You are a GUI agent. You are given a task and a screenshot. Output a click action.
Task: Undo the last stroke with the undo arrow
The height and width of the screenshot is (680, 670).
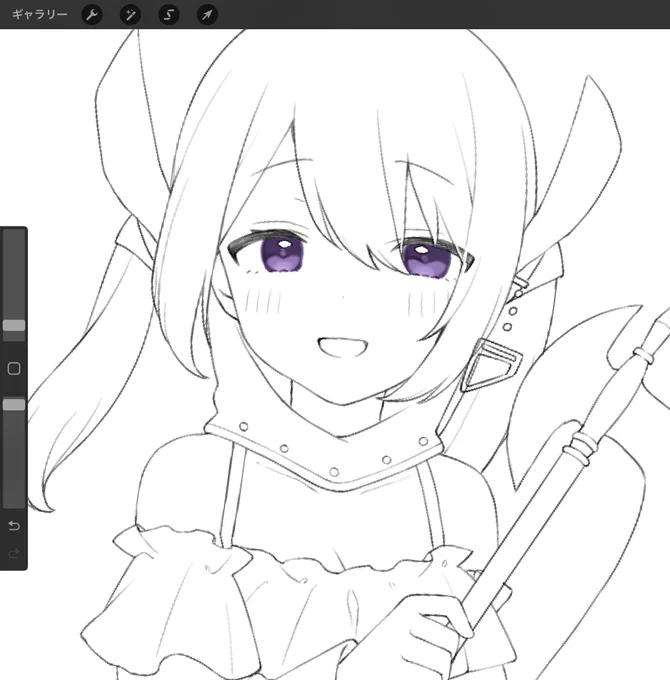click(x=14, y=526)
